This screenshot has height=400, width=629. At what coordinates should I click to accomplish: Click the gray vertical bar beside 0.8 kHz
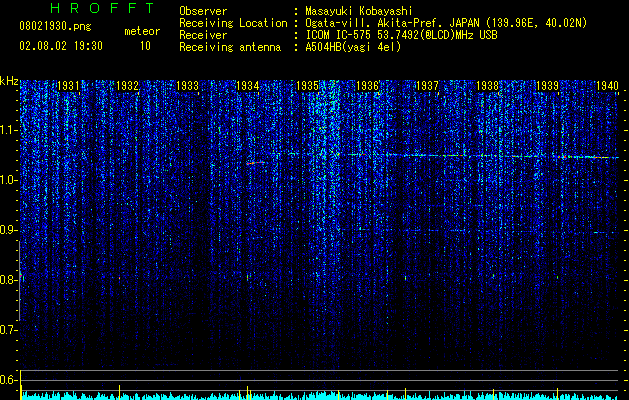[19, 281]
